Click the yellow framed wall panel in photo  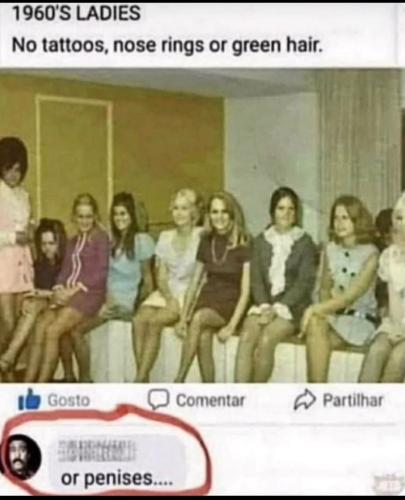(x=74, y=157)
